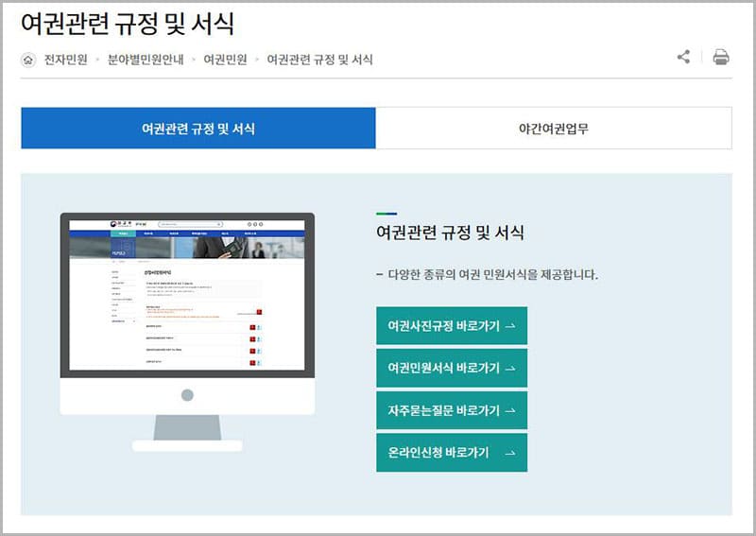Click 여권민원 in the breadcrumb

point(225,60)
